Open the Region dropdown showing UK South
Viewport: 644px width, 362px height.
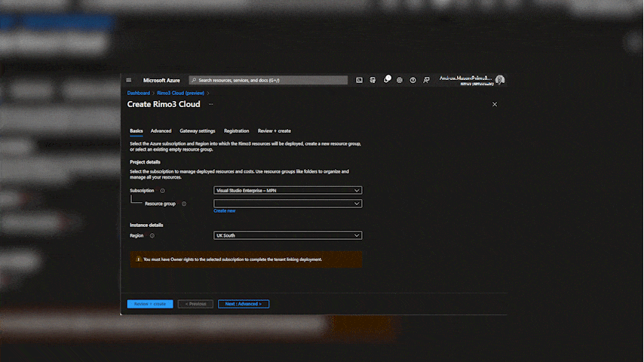coord(287,235)
